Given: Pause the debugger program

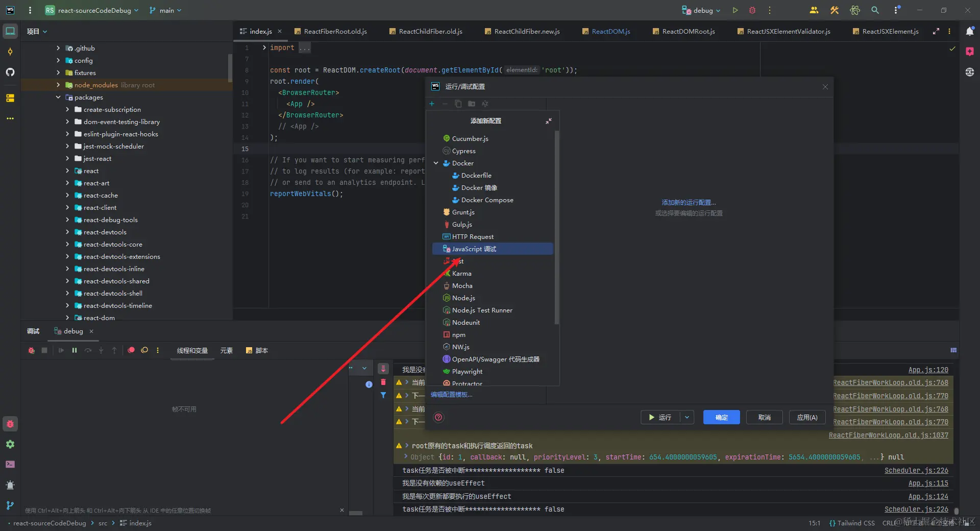Looking at the screenshot, I should coord(75,350).
